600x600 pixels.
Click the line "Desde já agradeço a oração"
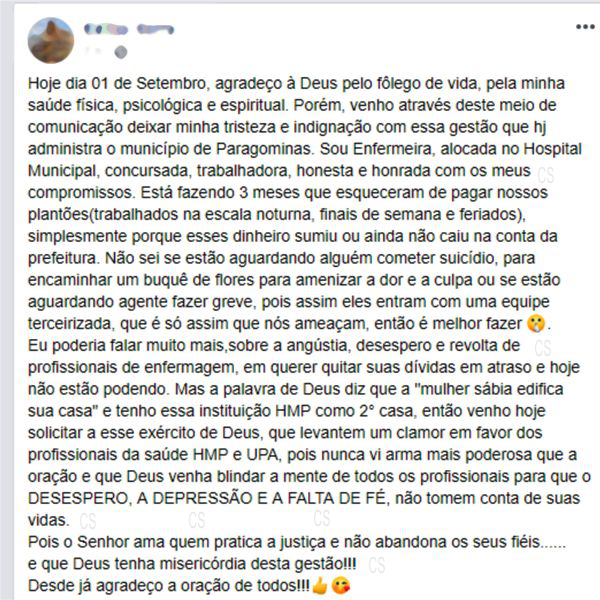coord(168,586)
